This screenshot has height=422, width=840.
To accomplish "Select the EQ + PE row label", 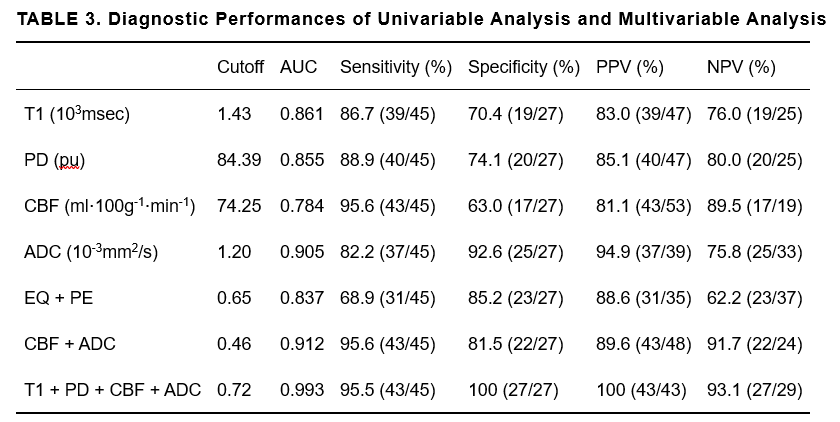I will tap(59, 298).
